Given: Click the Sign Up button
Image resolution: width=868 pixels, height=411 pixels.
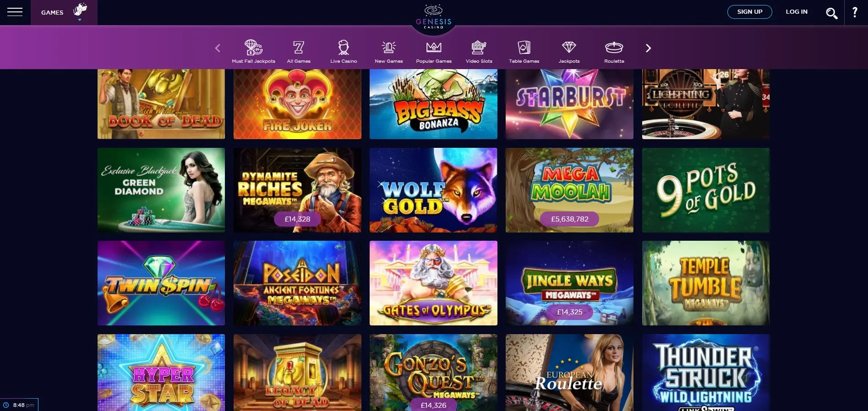Looking at the screenshot, I should coord(750,12).
